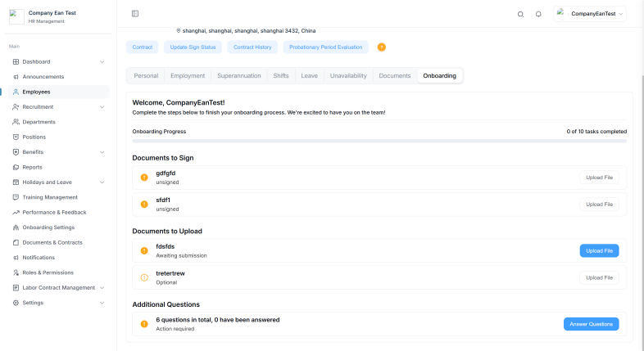Viewport: 644px width, 351px height.
Task: Click the search magnifier icon
Action: tap(520, 14)
